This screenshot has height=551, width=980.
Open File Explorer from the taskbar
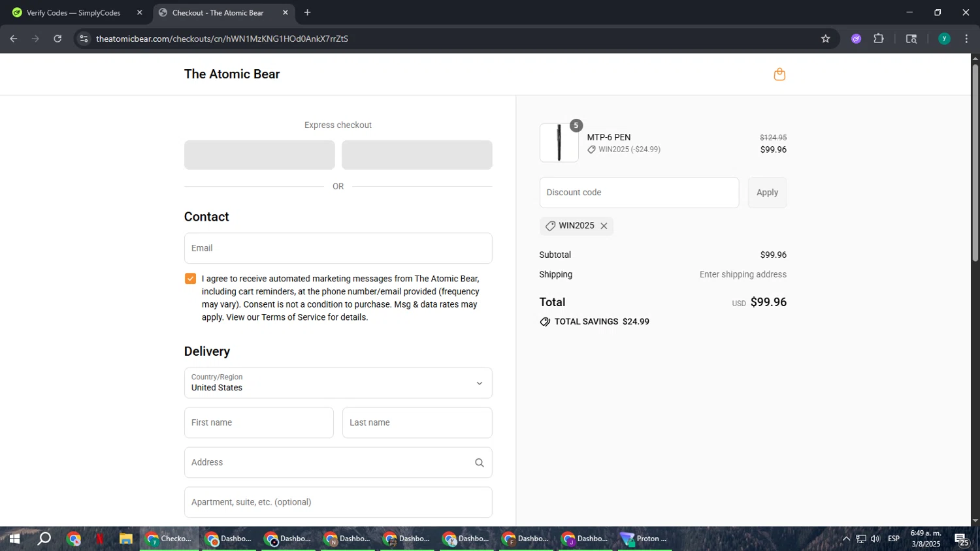126,539
